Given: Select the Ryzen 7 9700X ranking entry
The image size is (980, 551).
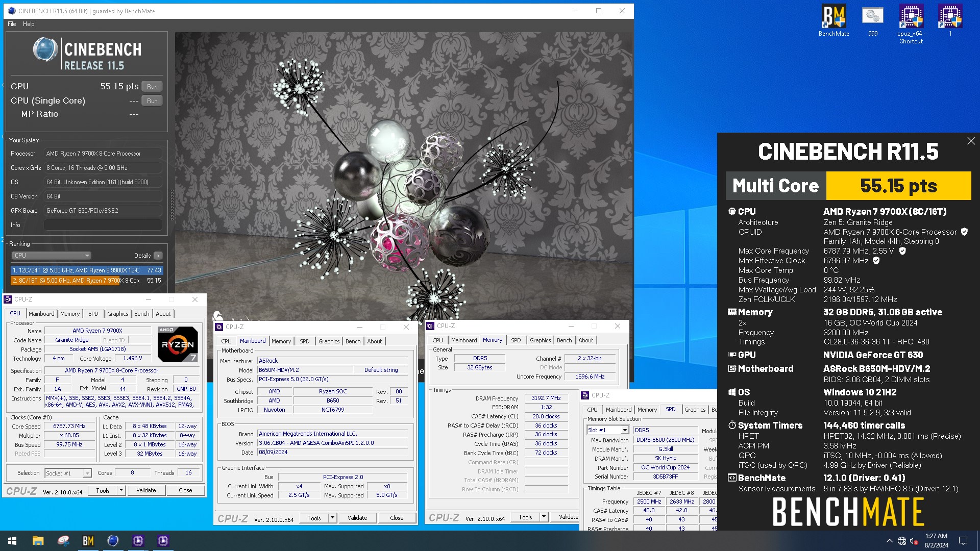Looking at the screenshot, I should coord(87,281).
